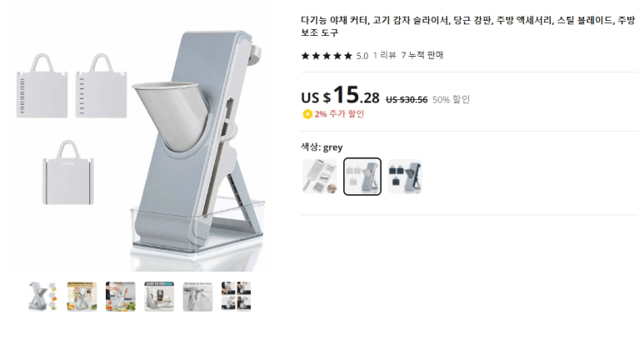Click the gold coin extra discount icon
This screenshot has width=644, height=340.
pyautogui.click(x=307, y=114)
